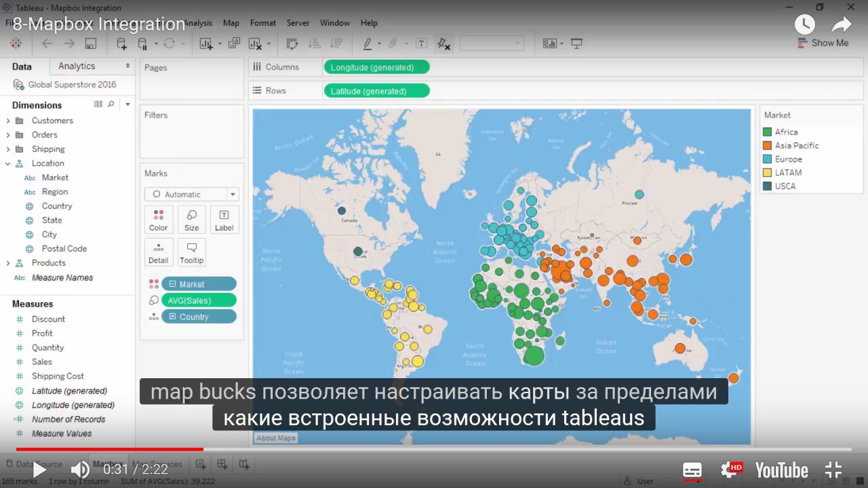Click the Save icon in Tableau toolbar
868x488 pixels.
click(91, 43)
